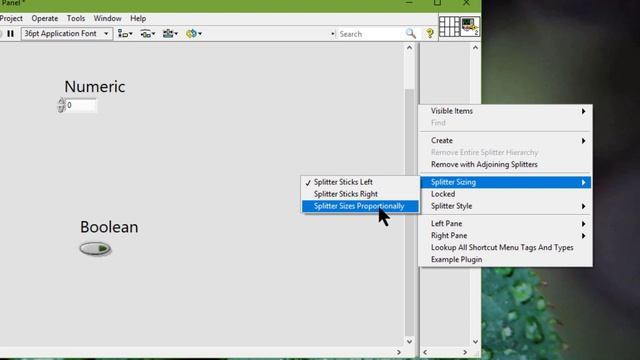Click the Numeric increment/decrement stepper
Image resolution: width=640 pixels, height=360 pixels.
tap(61, 105)
